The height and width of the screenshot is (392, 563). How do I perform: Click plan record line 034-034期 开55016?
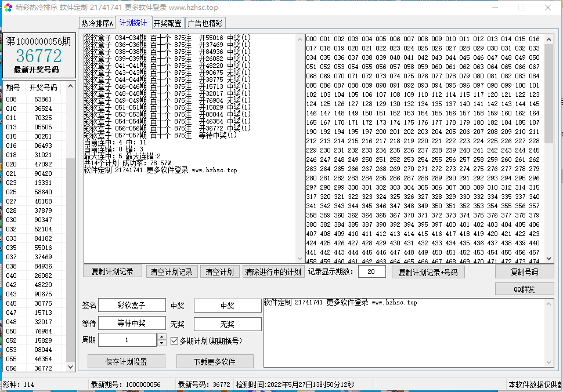tap(167, 38)
